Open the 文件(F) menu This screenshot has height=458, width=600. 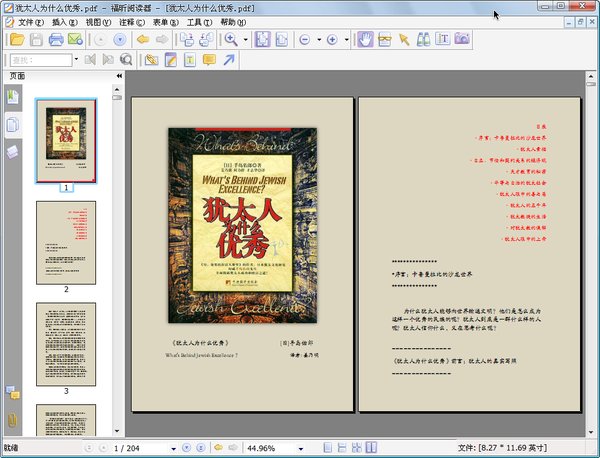pos(31,21)
